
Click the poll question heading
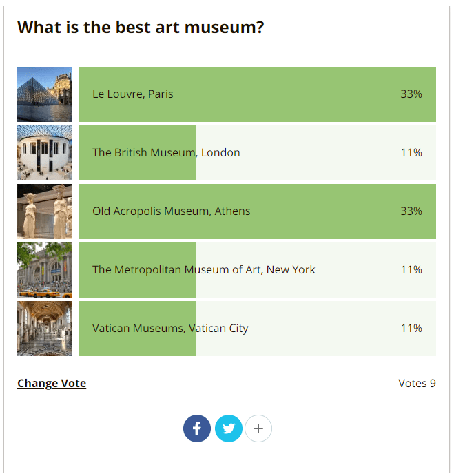(x=141, y=28)
